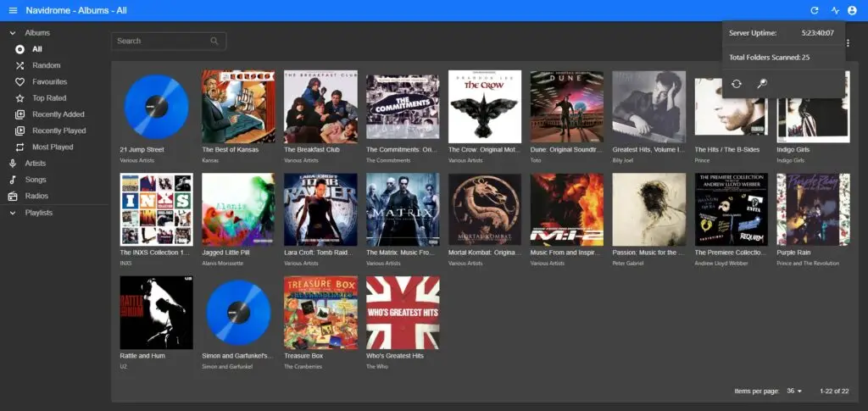The height and width of the screenshot is (411, 868).
Task: Click the full scan magnifier icon
Action: tap(761, 83)
